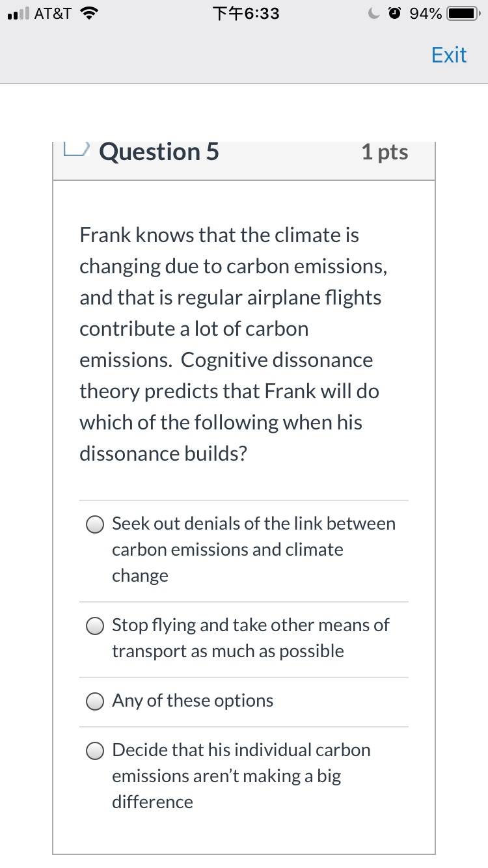Tap the alarm clock status icon
Image resolution: width=488 pixels, height=868 pixels.
pos(395,14)
